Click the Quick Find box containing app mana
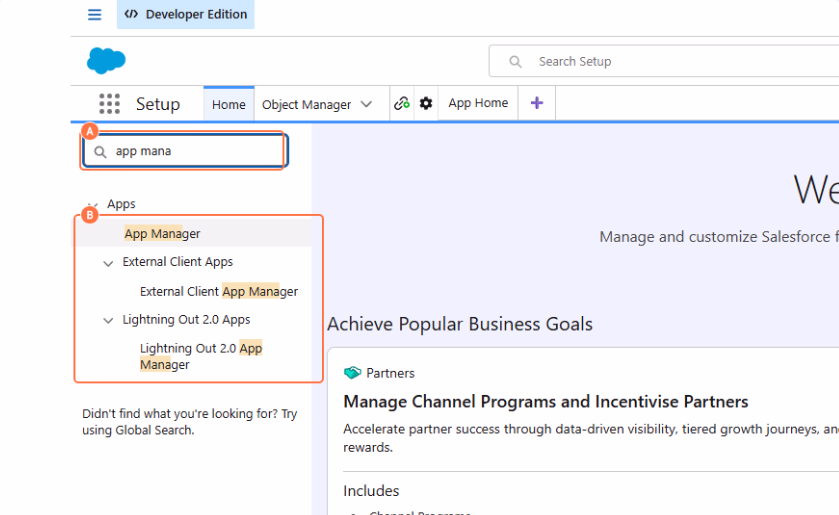 click(x=185, y=151)
